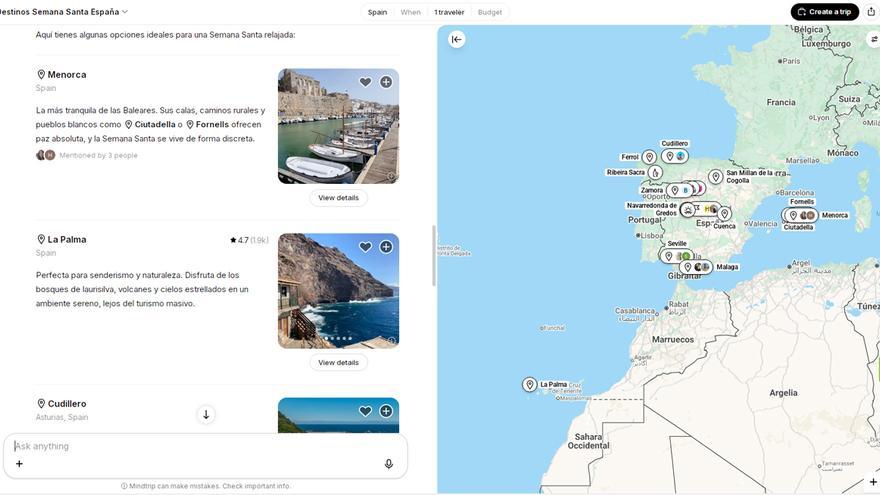Favorite La Palma with the heart icon

tap(365, 247)
